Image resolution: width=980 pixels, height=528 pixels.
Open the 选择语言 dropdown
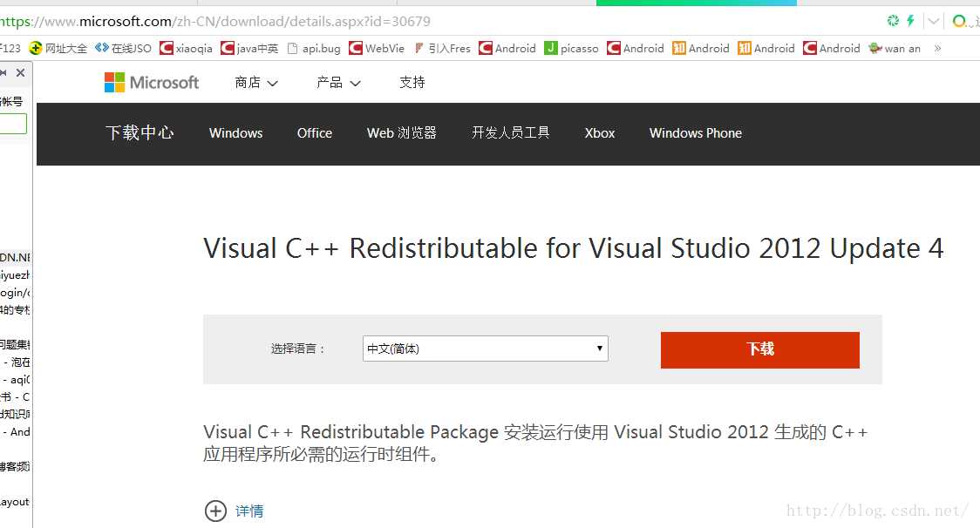click(485, 349)
